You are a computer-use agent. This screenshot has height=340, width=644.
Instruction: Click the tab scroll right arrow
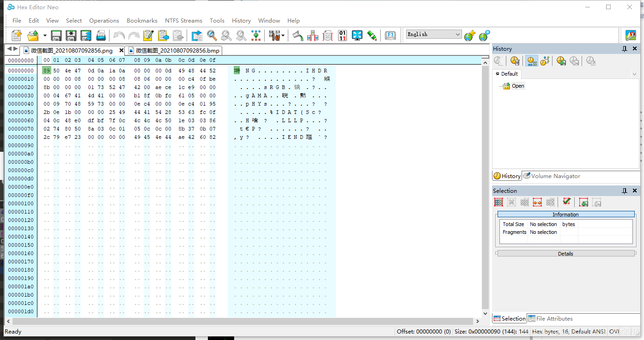click(16, 49)
